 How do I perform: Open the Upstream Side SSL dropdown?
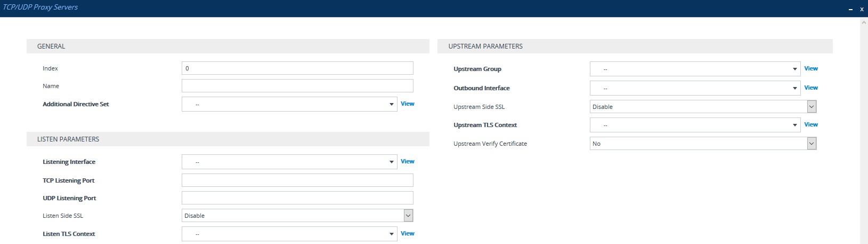point(702,107)
